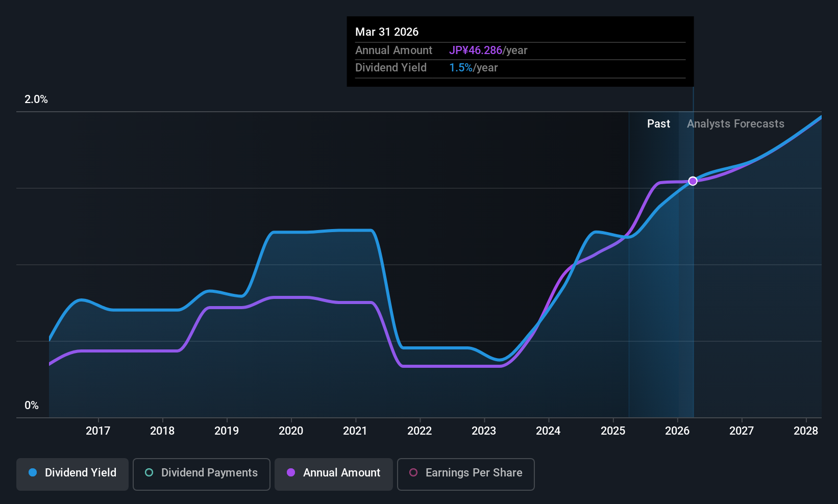Click the 2020 x-axis year label
This screenshot has width=838, height=504.
tap(291, 431)
